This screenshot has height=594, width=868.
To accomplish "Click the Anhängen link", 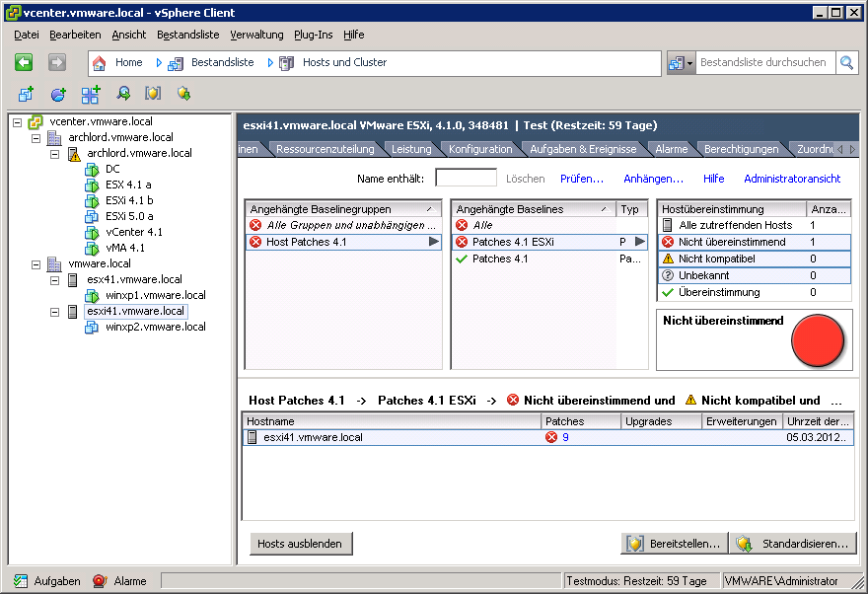I will pyautogui.click(x=653, y=179).
